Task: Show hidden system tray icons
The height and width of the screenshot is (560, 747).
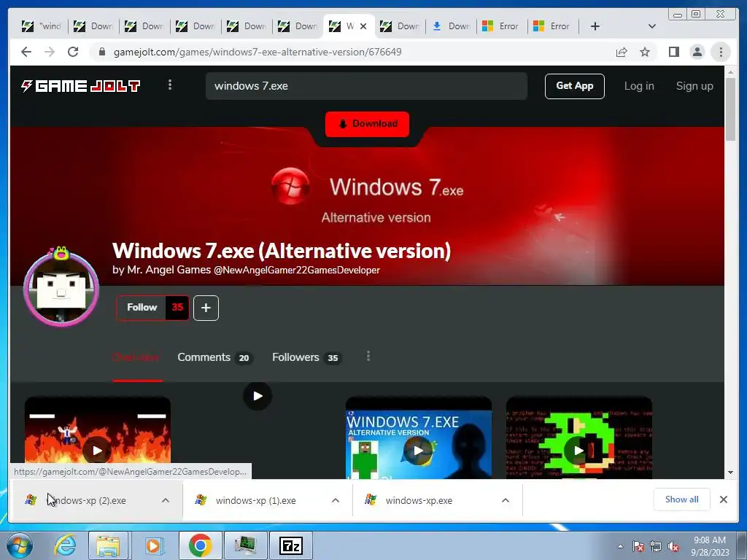Action: (x=620, y=546)
